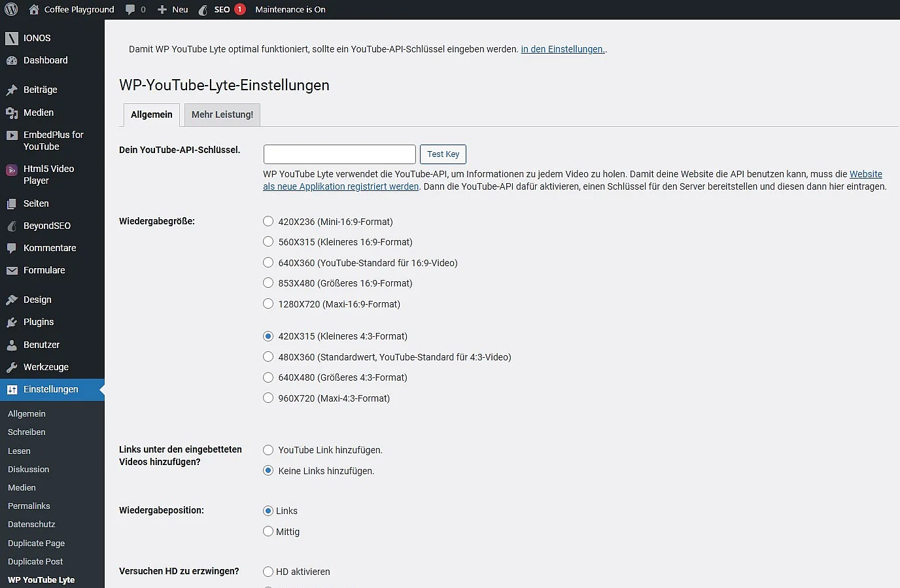Open Duplicate Post submenu item
Screen dimensions: 900x588
point(35,562)
